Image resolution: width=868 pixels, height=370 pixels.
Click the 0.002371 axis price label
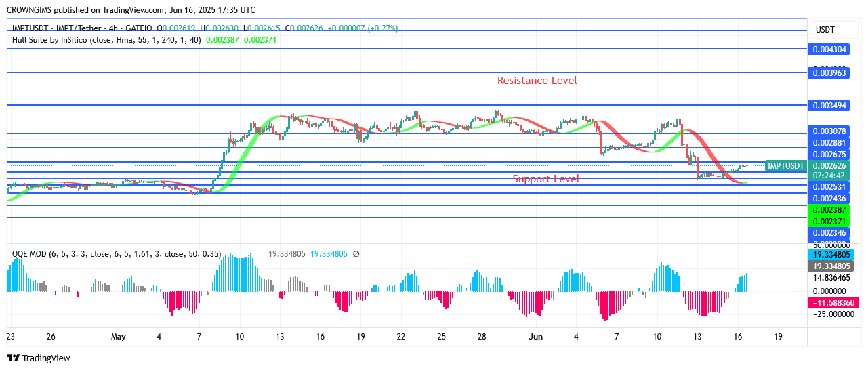pyautogui.click(x=829, y=222)
